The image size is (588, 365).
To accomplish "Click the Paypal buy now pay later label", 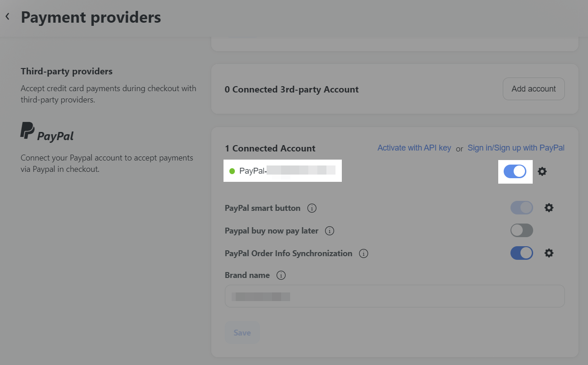I will tap(272, 231).
